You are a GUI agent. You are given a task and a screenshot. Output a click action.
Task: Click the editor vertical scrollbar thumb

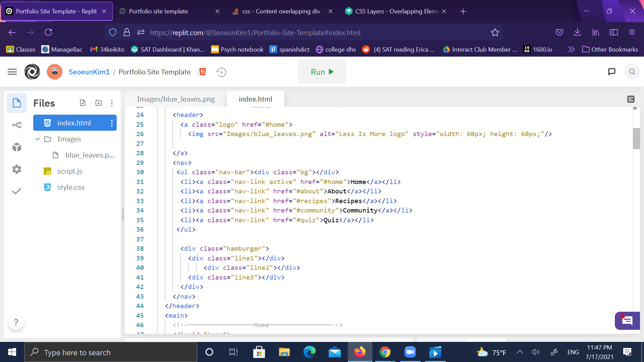click(x=636, y=138)
